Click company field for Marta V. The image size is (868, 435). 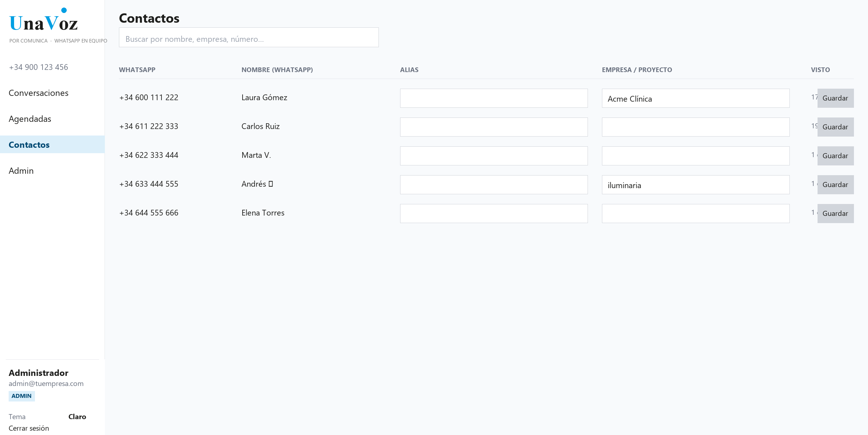tap(695, 156)
